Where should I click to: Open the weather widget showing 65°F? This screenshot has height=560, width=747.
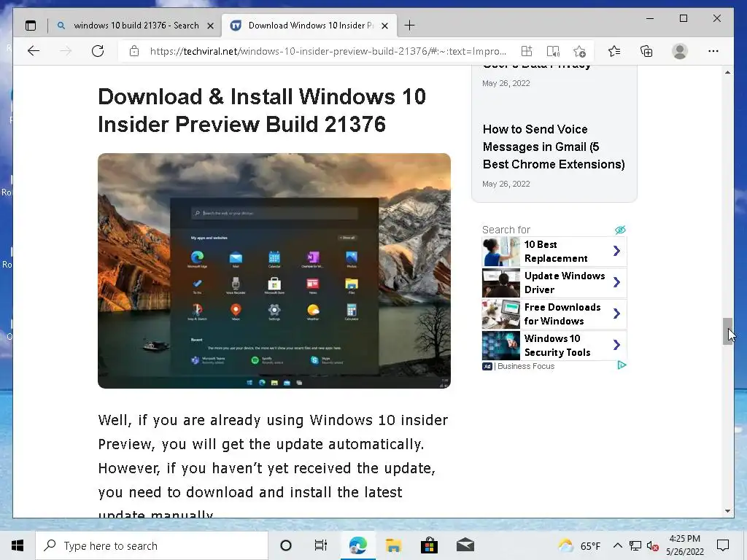coord(579,545)
